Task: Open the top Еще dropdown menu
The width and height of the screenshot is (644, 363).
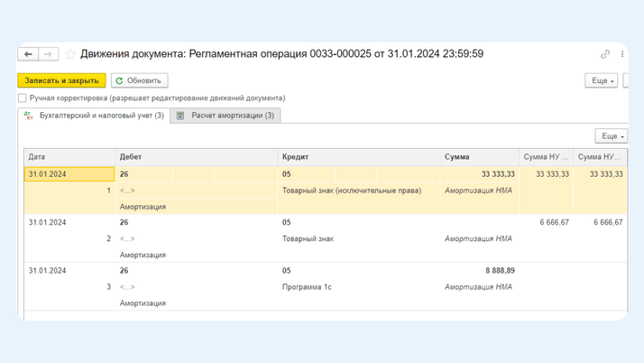Action: 601,80
